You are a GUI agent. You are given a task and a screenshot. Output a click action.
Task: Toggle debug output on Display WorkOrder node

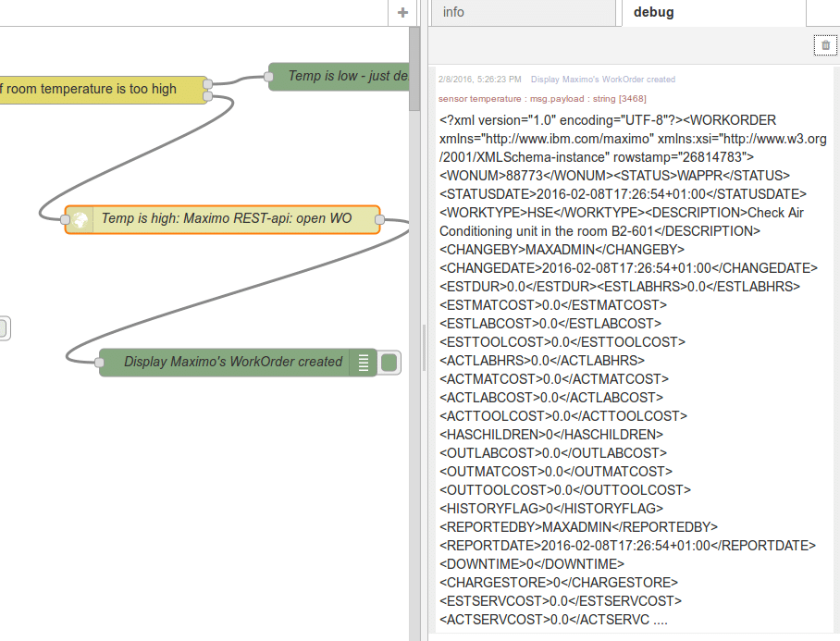(389, 363)
